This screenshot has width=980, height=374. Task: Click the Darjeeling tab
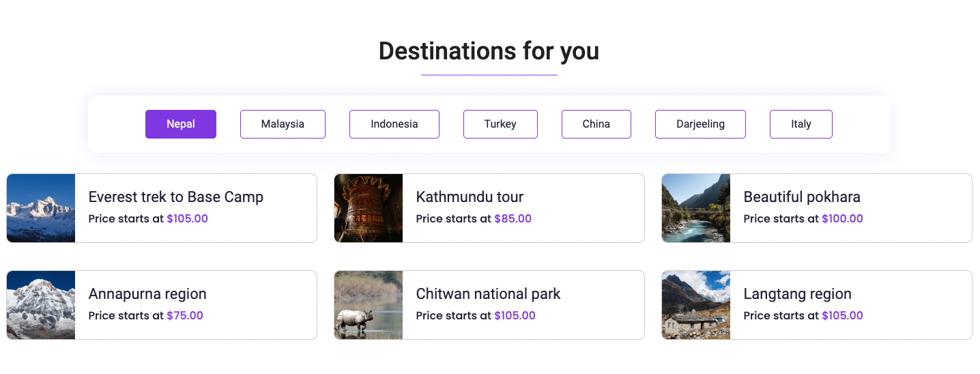pos(700,124)
